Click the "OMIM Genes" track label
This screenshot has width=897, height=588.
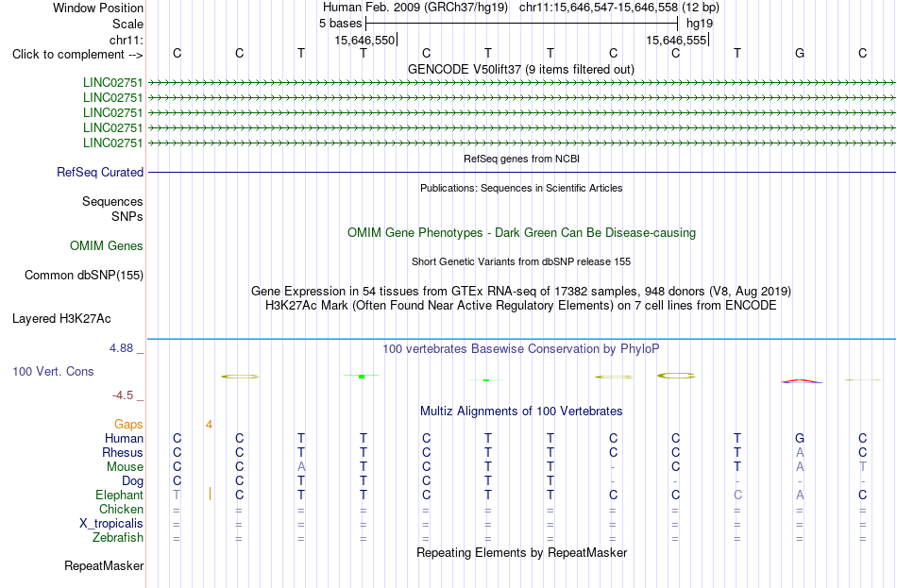[x=107, y=246]
